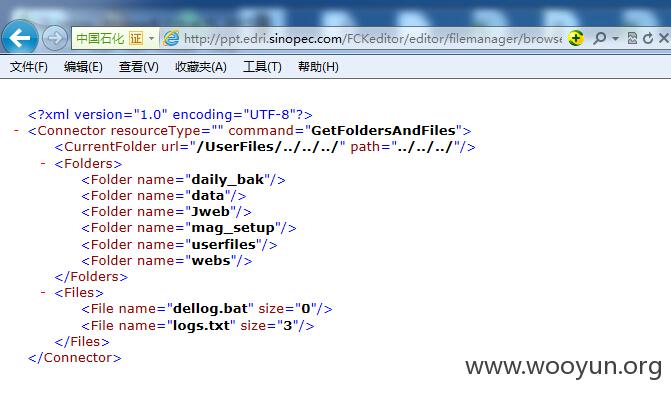The height and width of the screenshot is (395, 671).
Task: Click the closing </Files> tag
Action: [x=82, y=342]
